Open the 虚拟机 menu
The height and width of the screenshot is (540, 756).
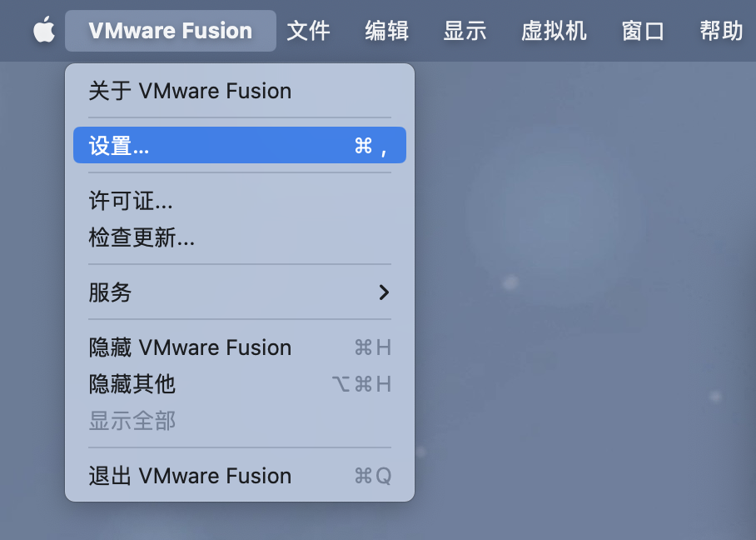point(554,31)
